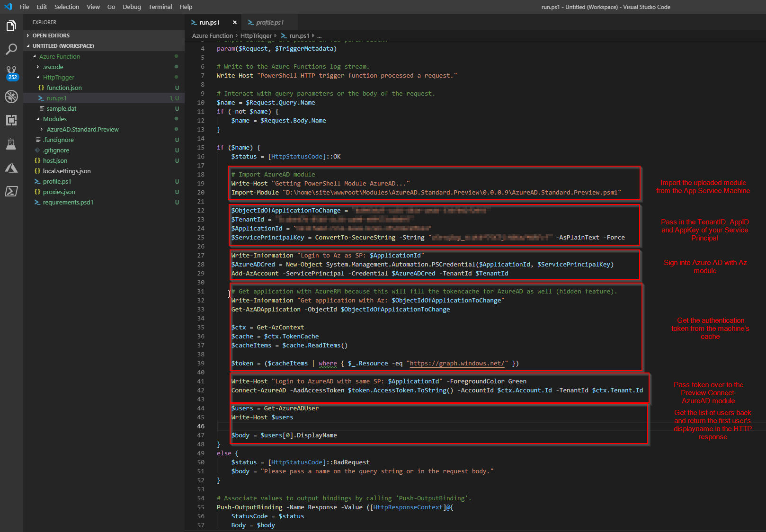Select run.ps1 in explorer tree
The width and height of the screenshot is (766, 532).
[x=104, y=98]
